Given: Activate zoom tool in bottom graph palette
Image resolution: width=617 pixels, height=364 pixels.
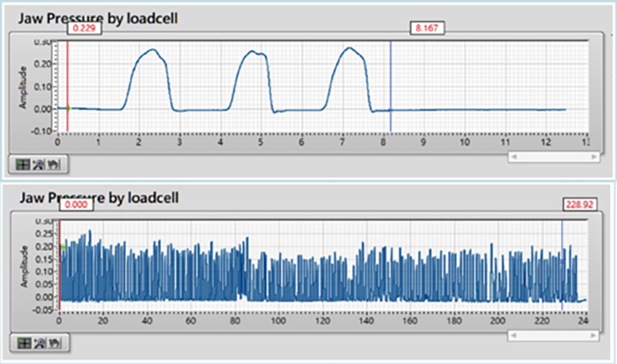Looking at the screenshot, I should [38, 343].
